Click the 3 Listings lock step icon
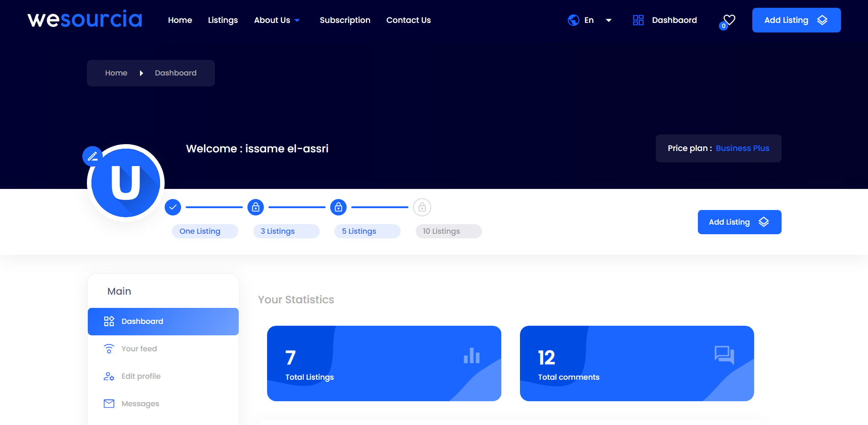 tap(256, 207)
